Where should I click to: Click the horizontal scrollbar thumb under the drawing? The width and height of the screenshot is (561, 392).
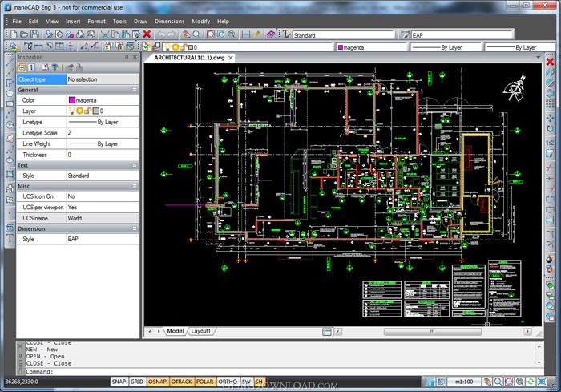tap(433, 332)
